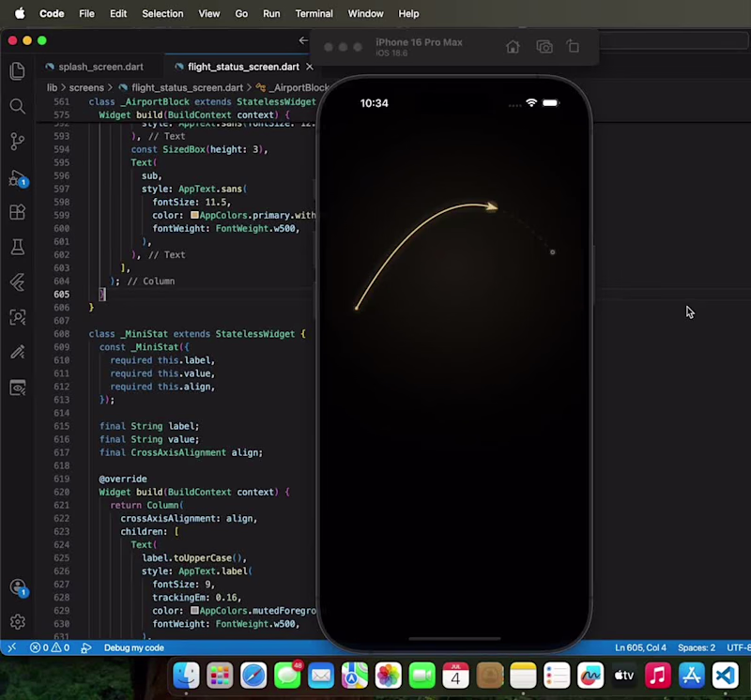Open Finder from the Dock

[x=186, y=675]
